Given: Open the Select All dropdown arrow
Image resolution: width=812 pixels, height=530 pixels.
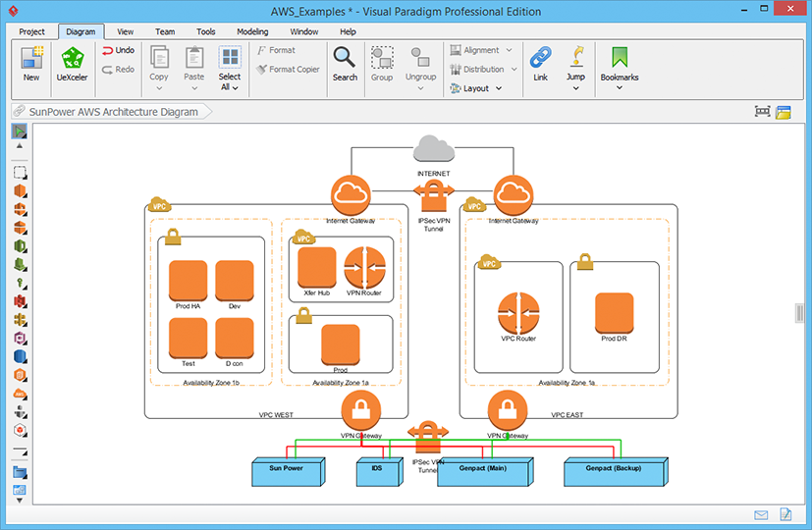Looking at the screenshot, I should click(236, 88).
